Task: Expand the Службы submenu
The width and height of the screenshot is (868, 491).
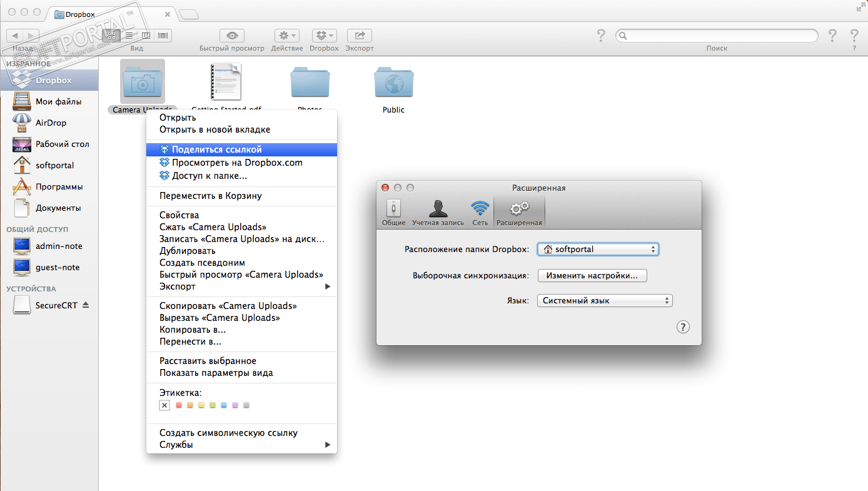Action: (241, 445)
